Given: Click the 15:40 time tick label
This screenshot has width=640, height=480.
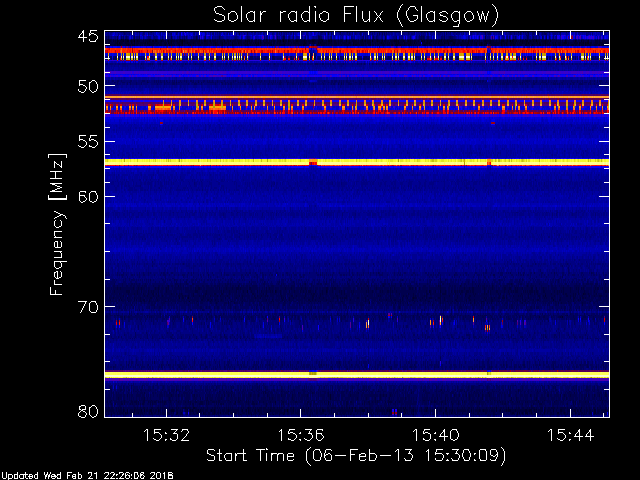Looking at the screenshot, I should [x=436, y=436].
